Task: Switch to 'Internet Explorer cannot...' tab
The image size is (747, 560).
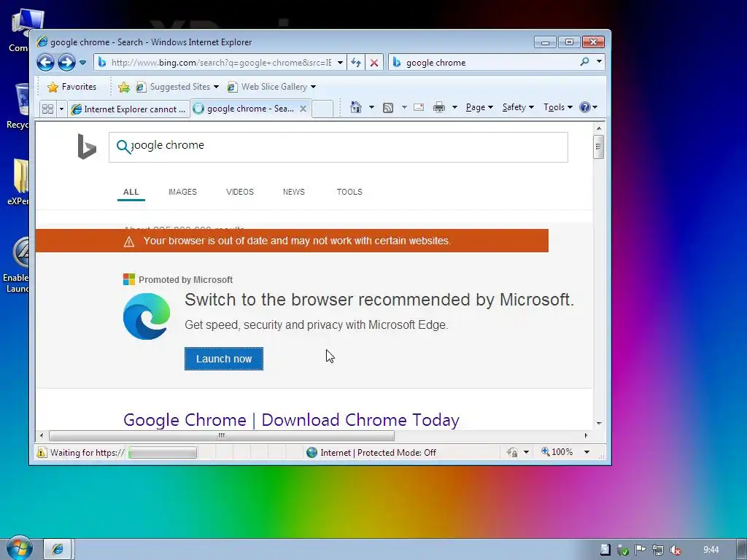Action: 128,109
